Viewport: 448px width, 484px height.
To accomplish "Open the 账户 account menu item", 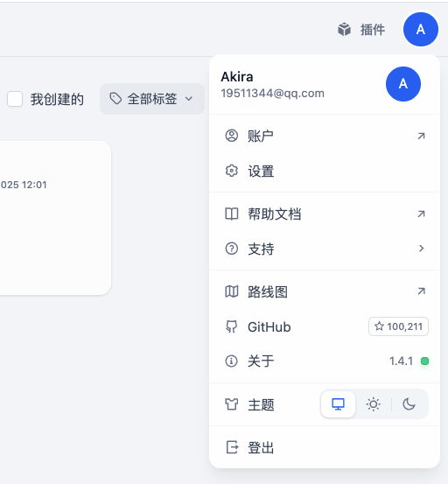I will click(325, 136).
